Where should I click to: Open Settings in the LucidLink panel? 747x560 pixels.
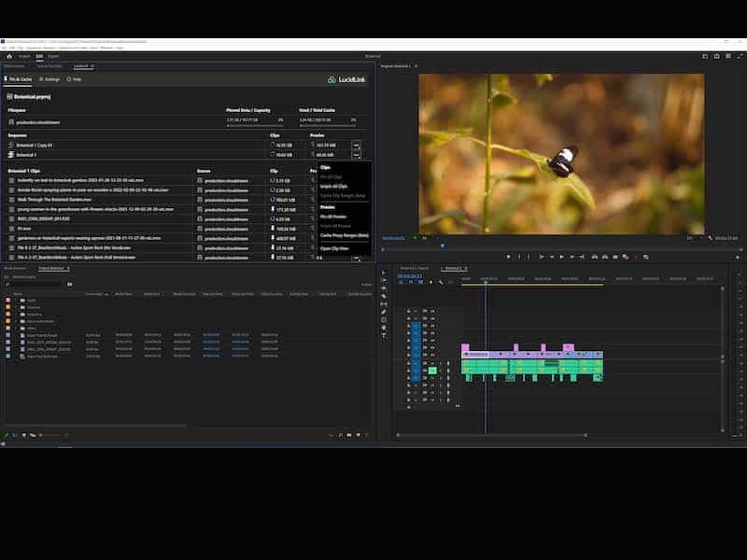coord(49,79)
